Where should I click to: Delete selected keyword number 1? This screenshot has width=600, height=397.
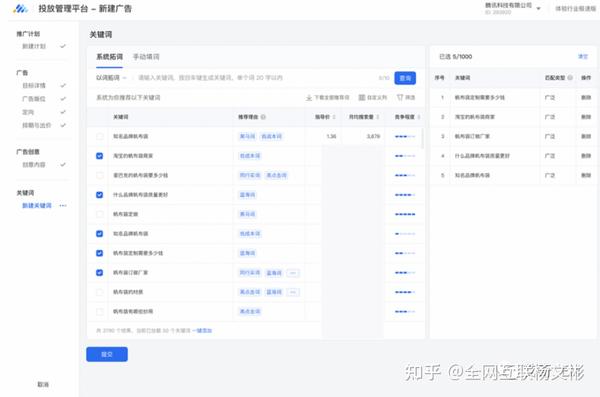coord(586,98)
